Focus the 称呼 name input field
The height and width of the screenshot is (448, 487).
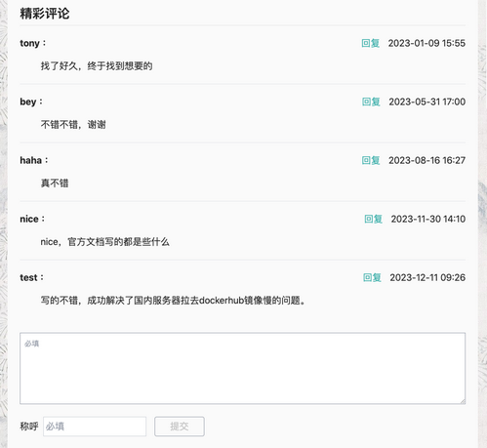tap(95, 427)
